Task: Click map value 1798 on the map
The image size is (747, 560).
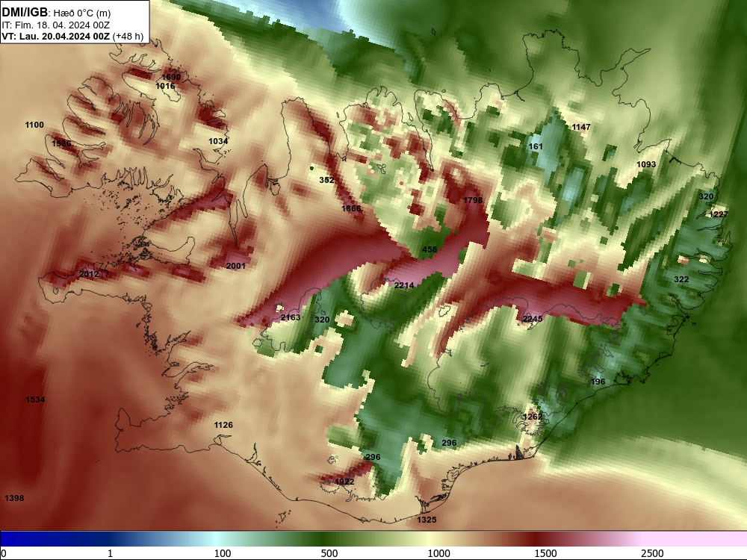Action: tap(473, 200)
